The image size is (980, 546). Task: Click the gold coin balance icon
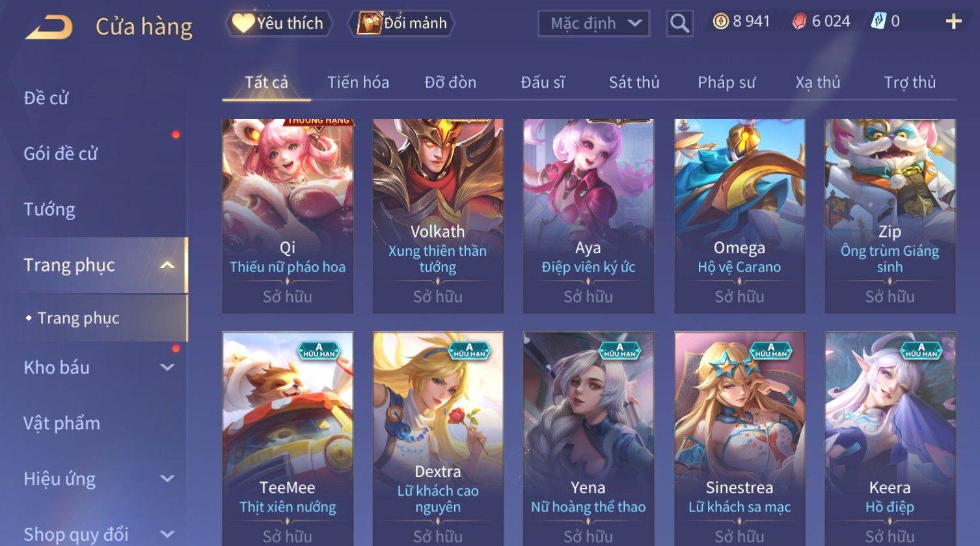pos(720,21)
